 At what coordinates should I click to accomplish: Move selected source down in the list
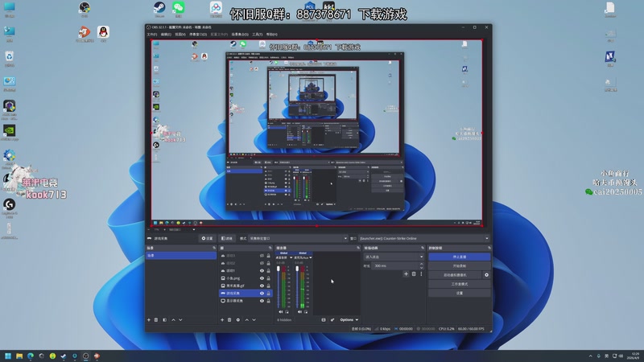coord(254,319)
